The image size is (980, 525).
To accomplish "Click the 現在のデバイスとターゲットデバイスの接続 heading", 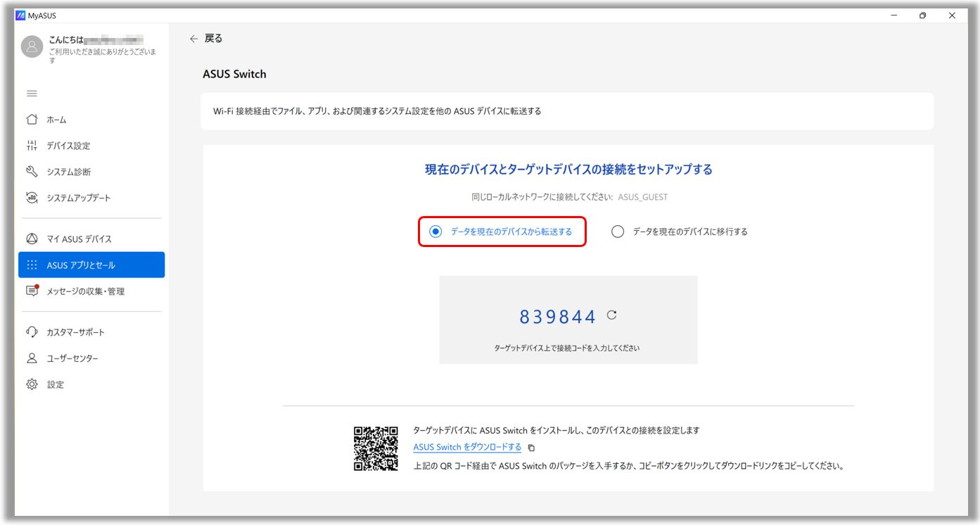I will tap(568, 170).
